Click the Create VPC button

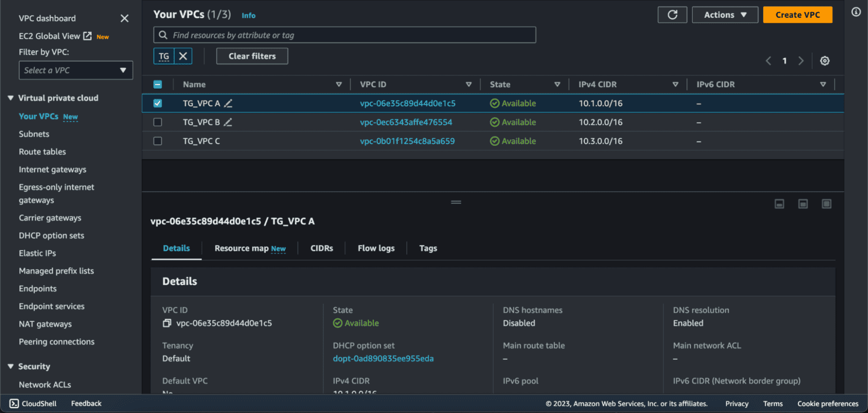click(797, 15)
